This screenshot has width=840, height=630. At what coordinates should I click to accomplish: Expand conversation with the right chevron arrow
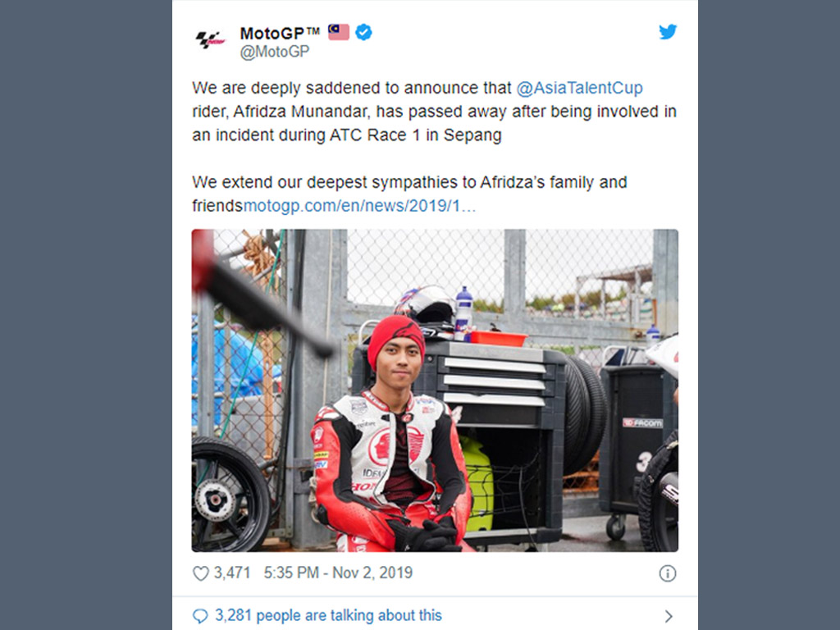pyautogui.click(x=668, y=616)
